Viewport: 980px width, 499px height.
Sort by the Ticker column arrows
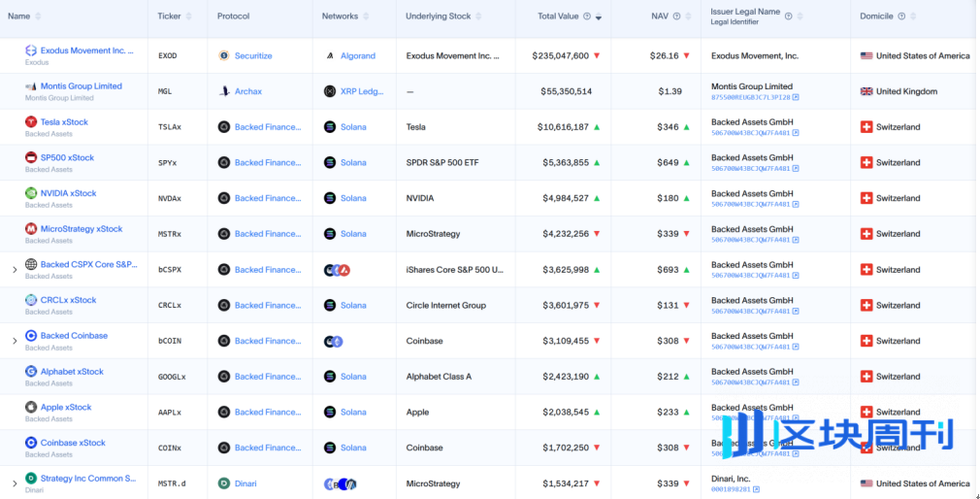coord(189,17)
